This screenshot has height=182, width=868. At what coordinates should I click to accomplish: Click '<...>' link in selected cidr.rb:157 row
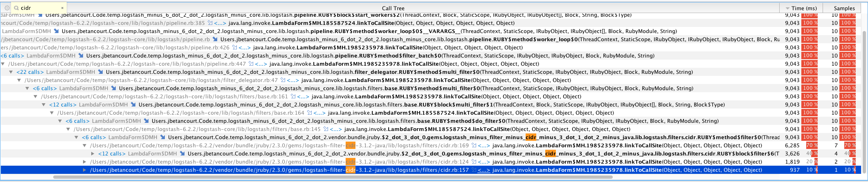click(483, 170)
